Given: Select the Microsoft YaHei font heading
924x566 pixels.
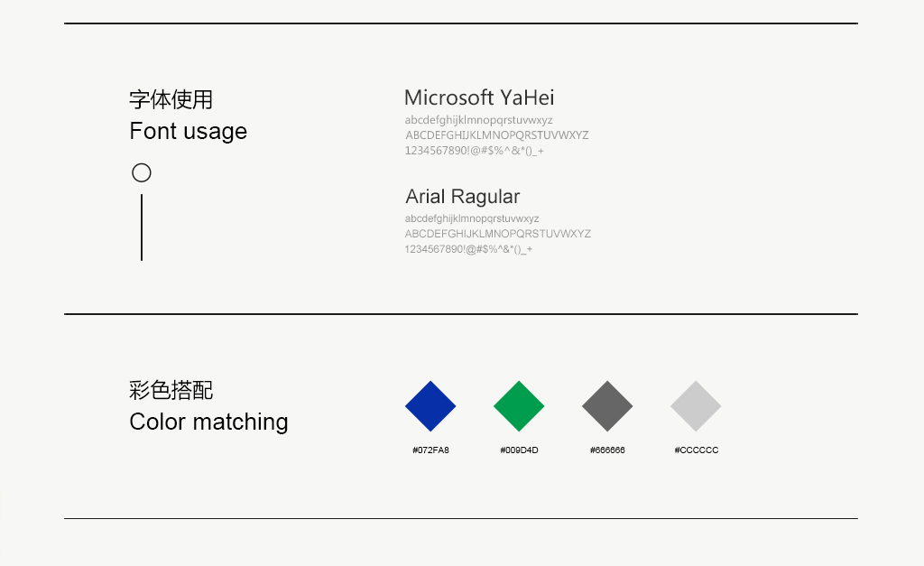Looking at the screenshot, I should click(479, 97).
